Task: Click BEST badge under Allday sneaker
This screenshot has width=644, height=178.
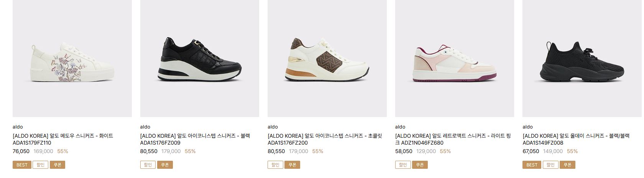Action: [x=532, y=165]
